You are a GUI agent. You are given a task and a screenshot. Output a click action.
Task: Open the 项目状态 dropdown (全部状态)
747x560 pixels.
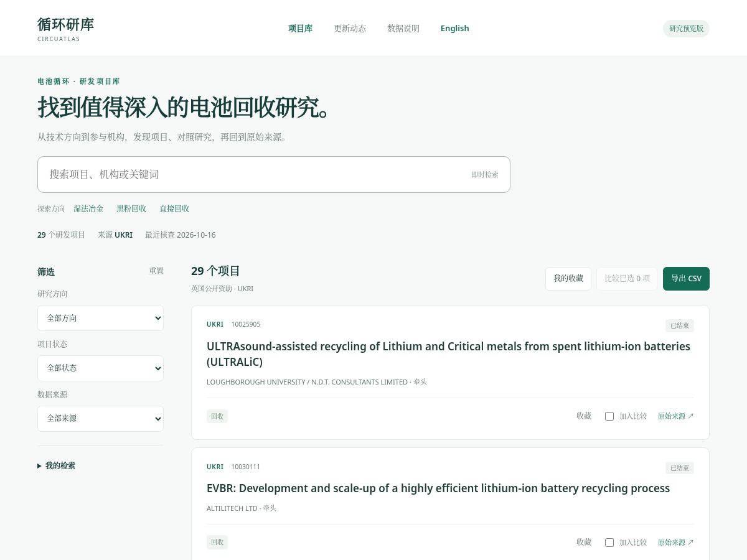point(100,368)
